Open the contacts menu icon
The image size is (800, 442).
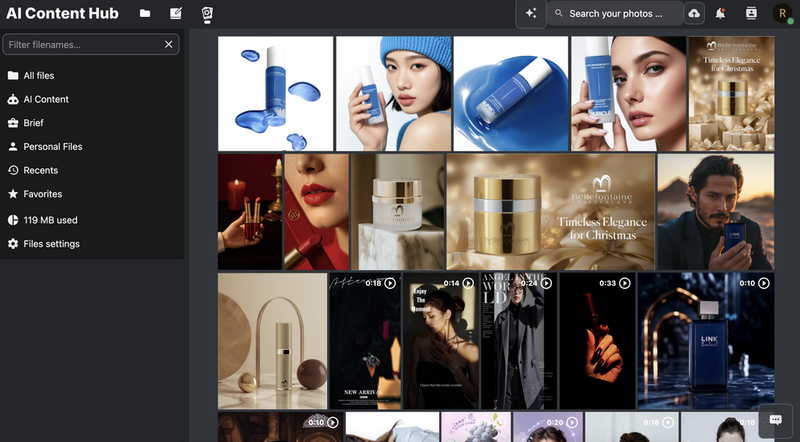(751, 14)
